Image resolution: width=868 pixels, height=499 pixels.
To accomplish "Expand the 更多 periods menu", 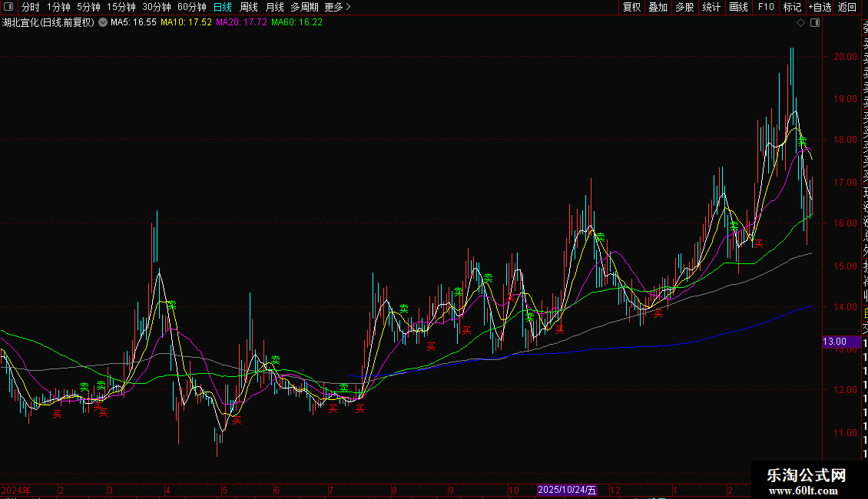I will point(337,7).
